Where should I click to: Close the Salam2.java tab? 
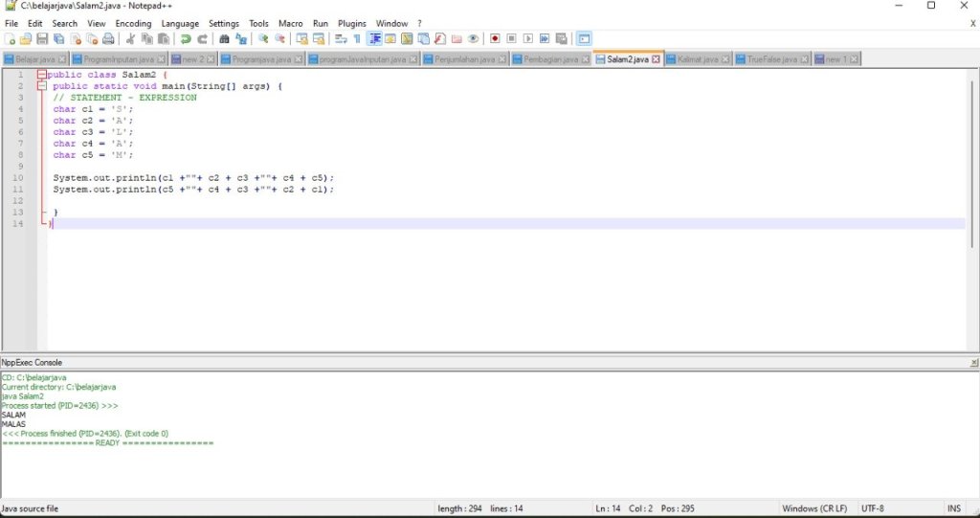[657, 59]
